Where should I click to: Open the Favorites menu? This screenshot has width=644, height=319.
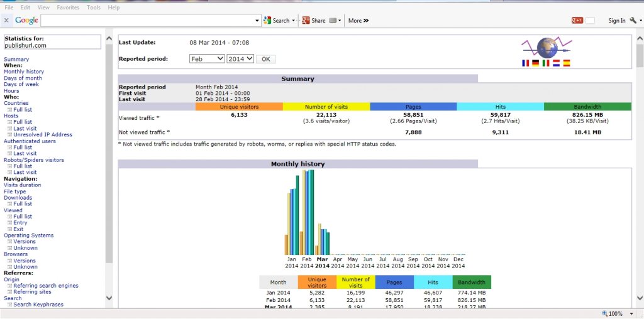pyautogui.click(x=68, y=8)
